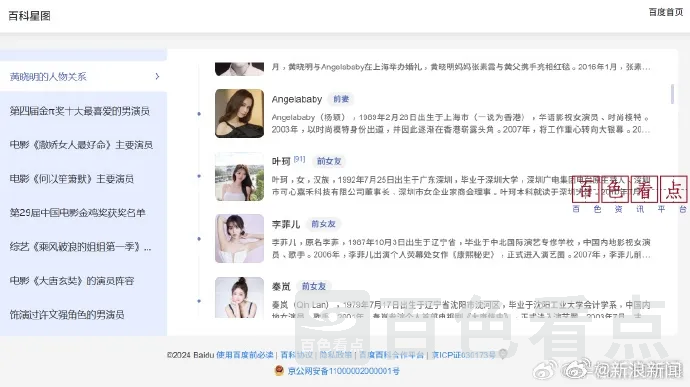Open 综艺《乘风破浪的姐姐第一季》 entry

pyautogui.click(x=81, y=247)
